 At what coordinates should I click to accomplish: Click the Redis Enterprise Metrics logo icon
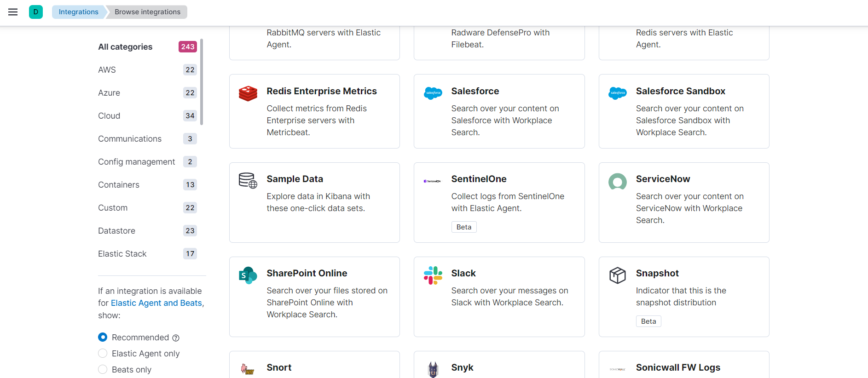[x=248, y=93]
